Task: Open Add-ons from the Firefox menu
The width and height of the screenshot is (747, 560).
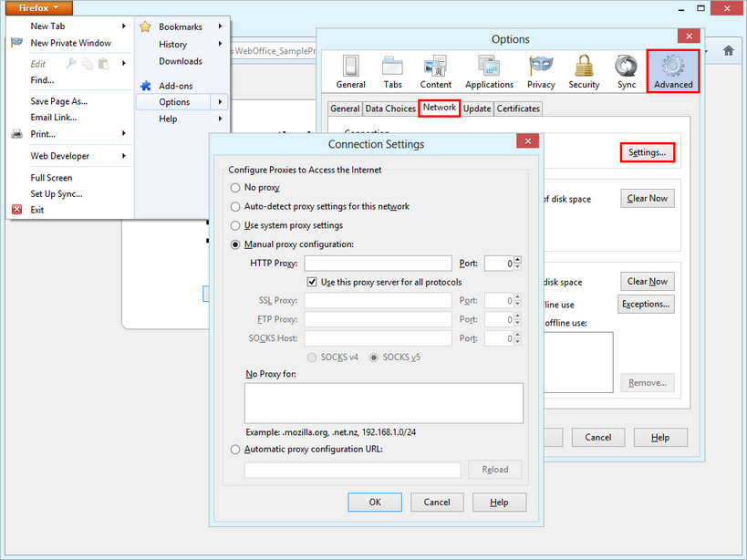Action: [x=179, y=85]
